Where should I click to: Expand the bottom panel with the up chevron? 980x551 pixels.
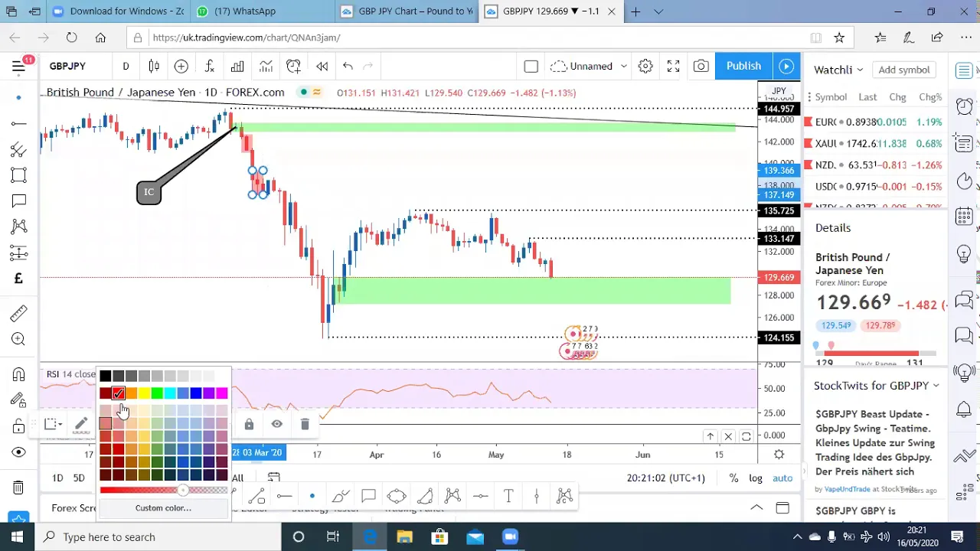point(756,508)
